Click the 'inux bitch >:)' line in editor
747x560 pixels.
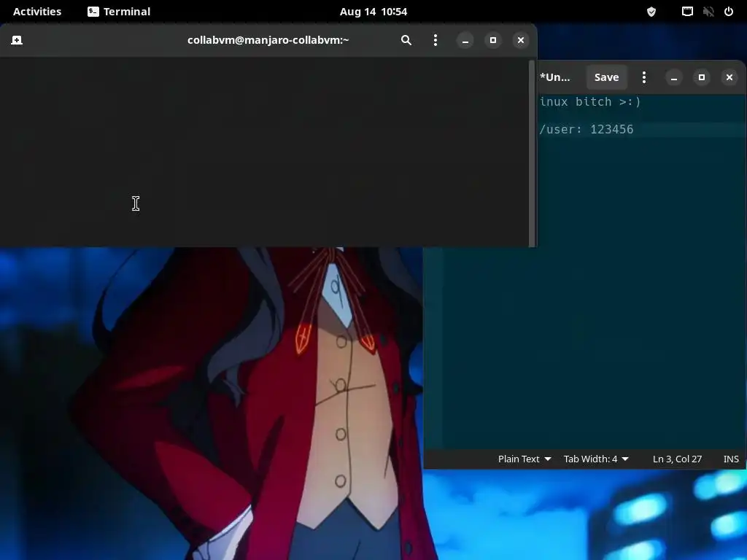tap(590, 102)
